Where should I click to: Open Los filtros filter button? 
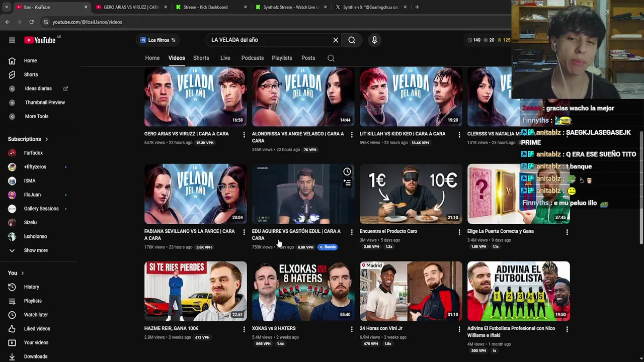click(x=158, y=40)
